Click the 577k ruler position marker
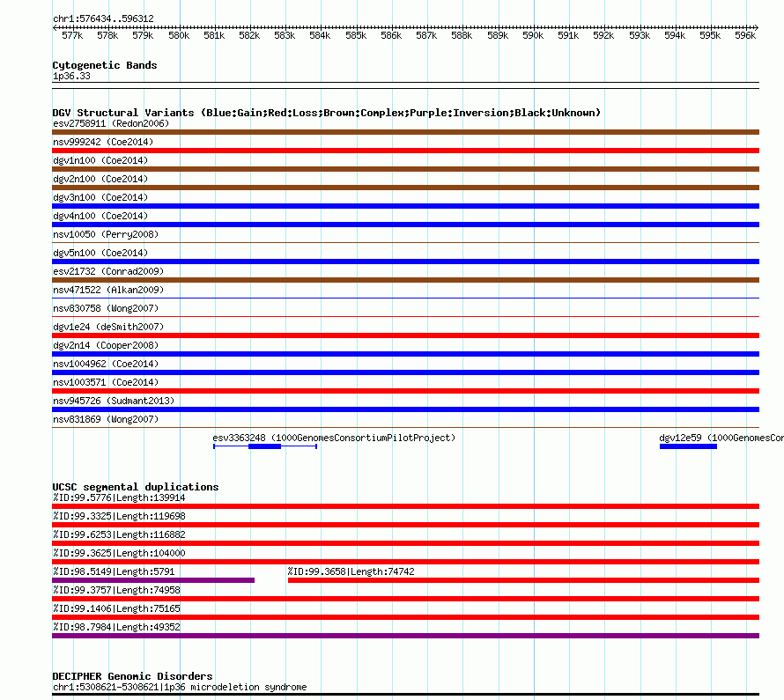 point(72,35)
